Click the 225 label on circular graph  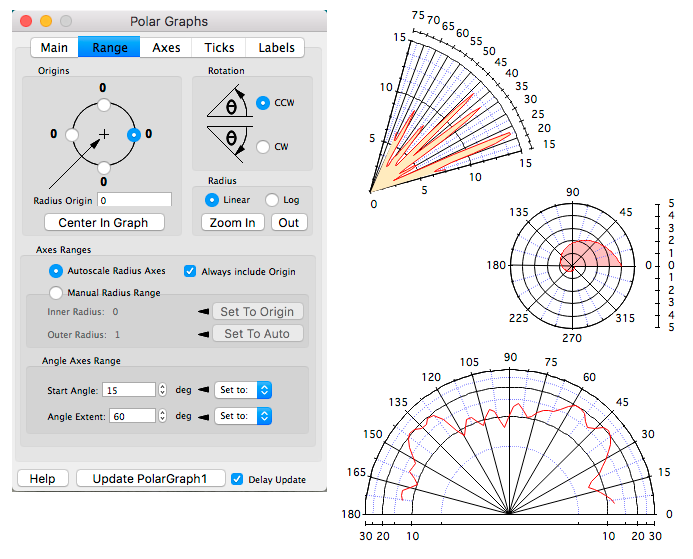(x=518, y=318)
